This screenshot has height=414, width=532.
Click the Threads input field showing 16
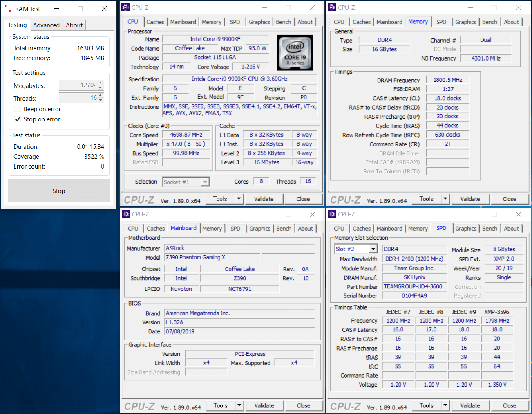coord(78,98)
